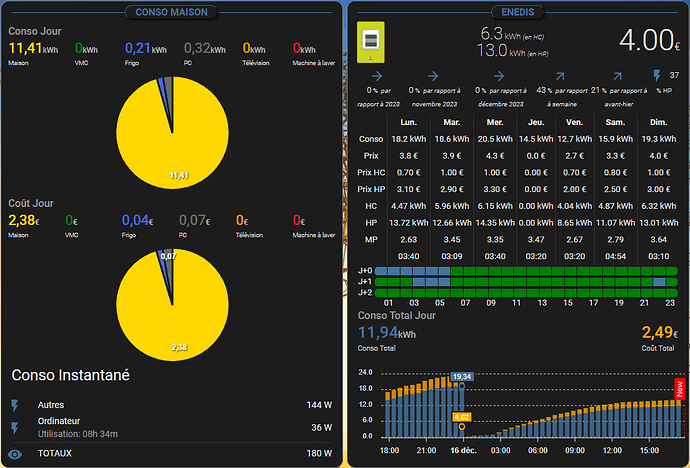690x468 pixels.
Task: Click the trend arrow above 'novembre 2023'
Action: pyautogui.click(x=432, y=75)
